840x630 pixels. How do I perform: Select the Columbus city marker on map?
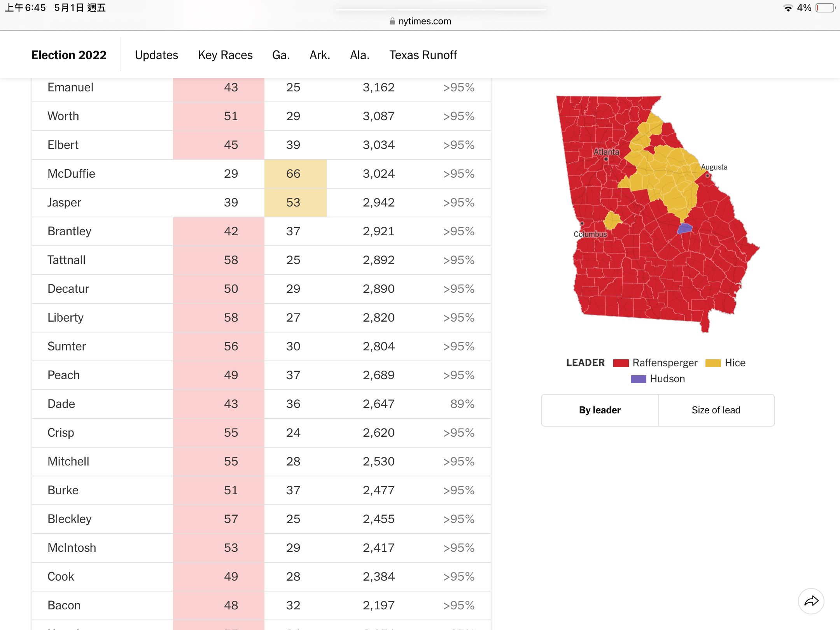[582, 224]
